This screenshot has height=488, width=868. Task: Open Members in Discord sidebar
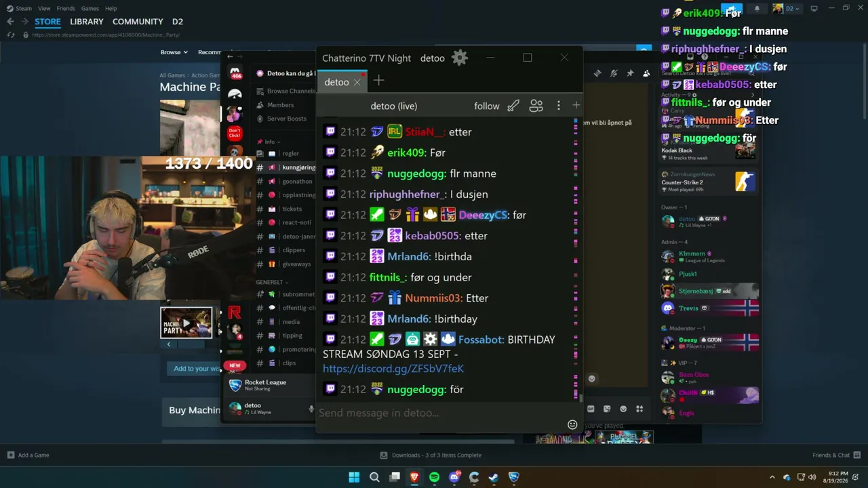point(275,105)
